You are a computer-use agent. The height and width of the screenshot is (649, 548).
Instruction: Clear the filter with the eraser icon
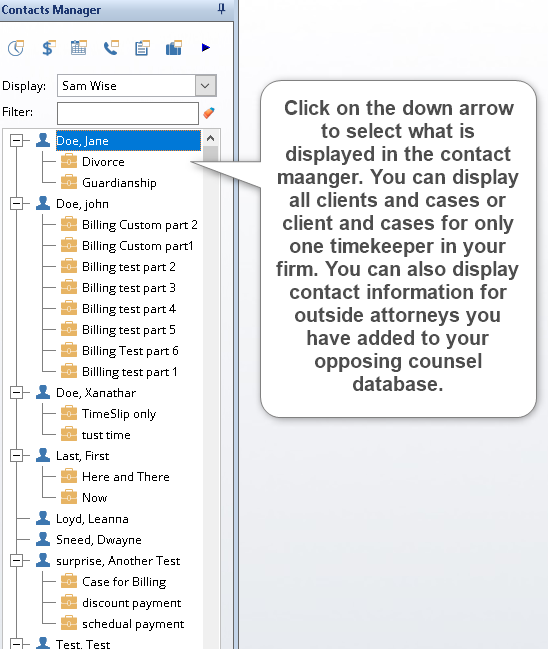pos(209,113)
